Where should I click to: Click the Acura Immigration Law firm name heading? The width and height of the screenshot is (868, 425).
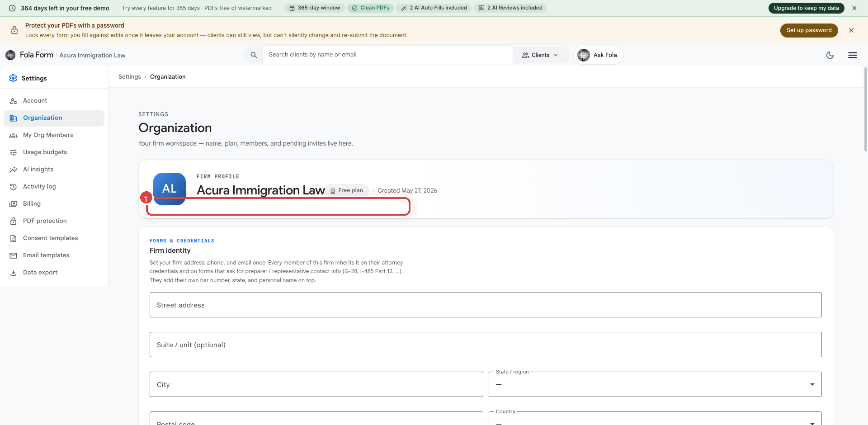pyautogui.click(x=261, y=190)
